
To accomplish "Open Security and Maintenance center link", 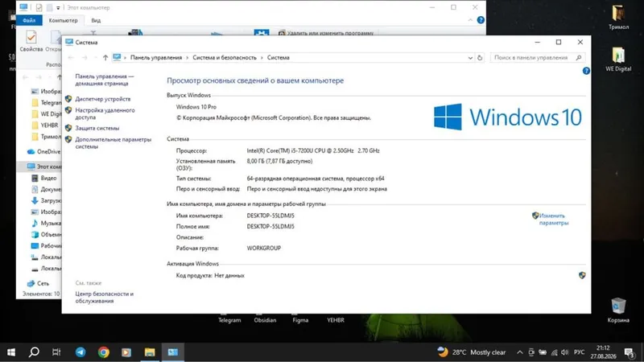I will pyautogui.click(x=105, y=298).
